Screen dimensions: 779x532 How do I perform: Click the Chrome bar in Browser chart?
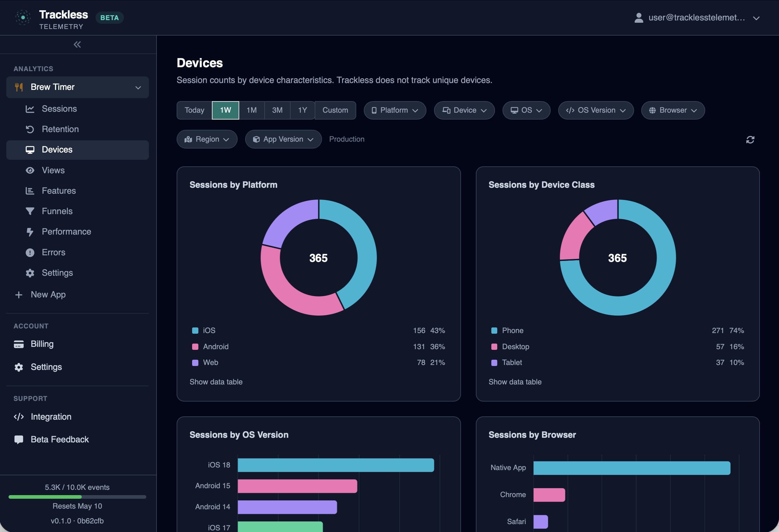549,495
